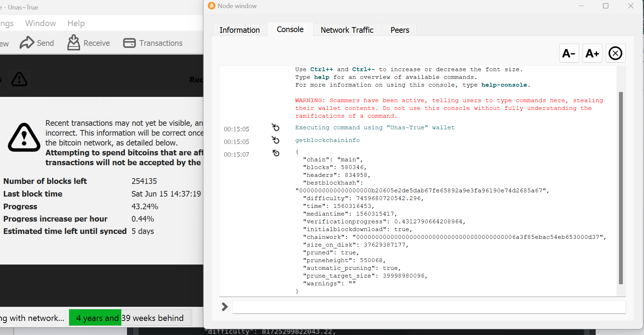This screenshot has height=335, width=644.
Task: Open the Window menu in wallet window
Action: pos(41,23)
